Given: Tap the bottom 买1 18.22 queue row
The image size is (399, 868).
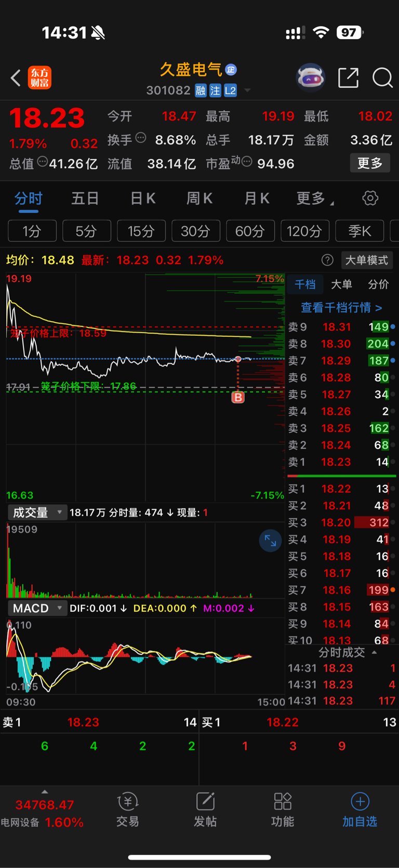Looking at the screenshot, I should (x=299, y=722).
